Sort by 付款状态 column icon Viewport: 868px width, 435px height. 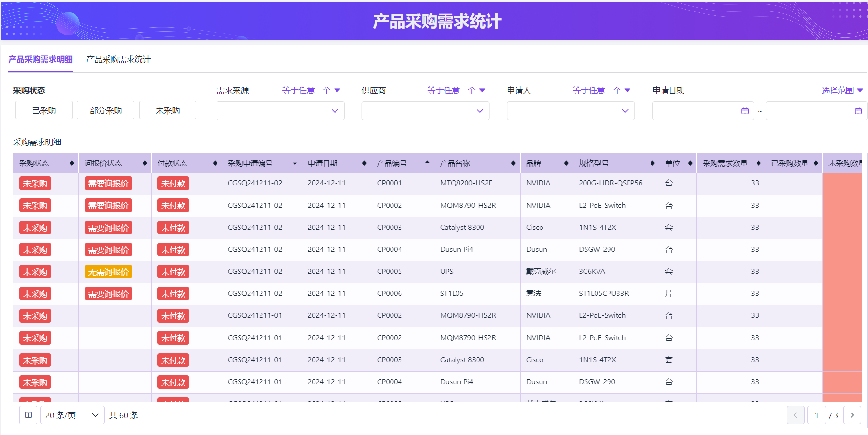click(x=215, y=163)
